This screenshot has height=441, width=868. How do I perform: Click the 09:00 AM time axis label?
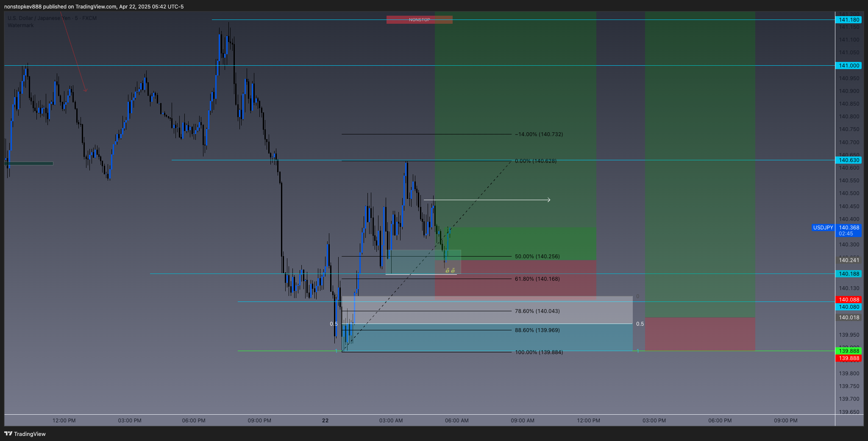[x=523, y=421]
